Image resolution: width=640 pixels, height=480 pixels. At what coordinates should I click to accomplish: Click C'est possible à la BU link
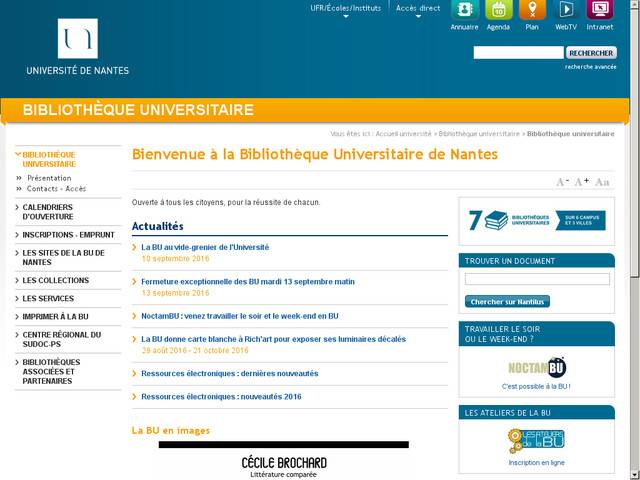(x=536, y=387)
